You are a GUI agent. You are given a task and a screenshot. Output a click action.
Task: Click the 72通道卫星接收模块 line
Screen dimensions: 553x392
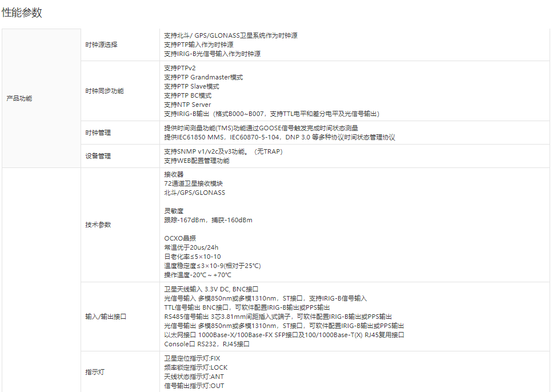click(193, 183)
